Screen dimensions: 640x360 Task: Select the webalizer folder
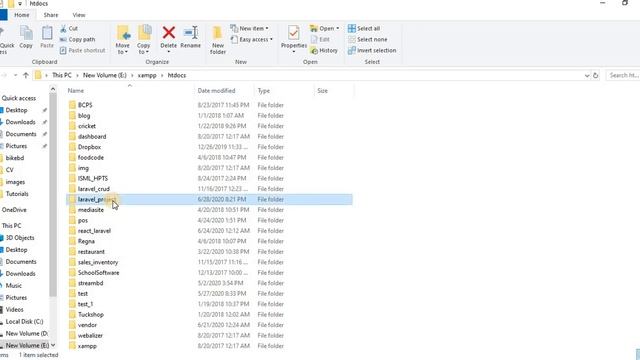pyautogui.click(x=90, y=336)
